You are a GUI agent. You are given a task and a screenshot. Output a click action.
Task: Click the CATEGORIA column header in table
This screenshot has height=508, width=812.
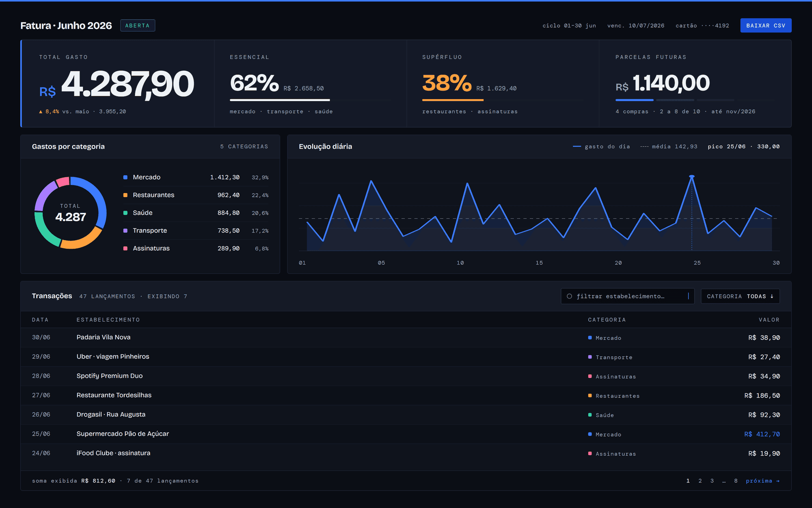(607, 320)
